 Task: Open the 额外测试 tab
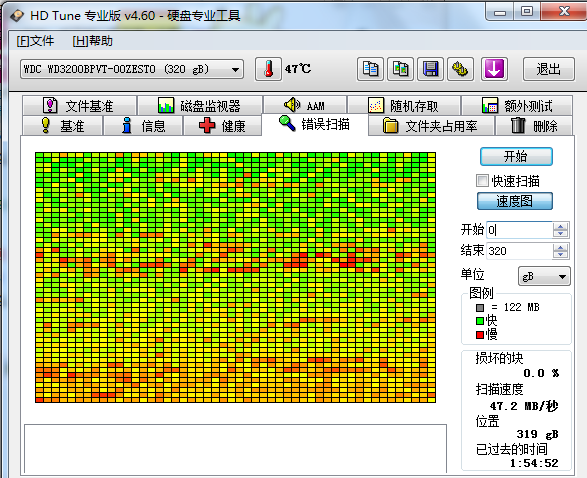pos(517,106)
